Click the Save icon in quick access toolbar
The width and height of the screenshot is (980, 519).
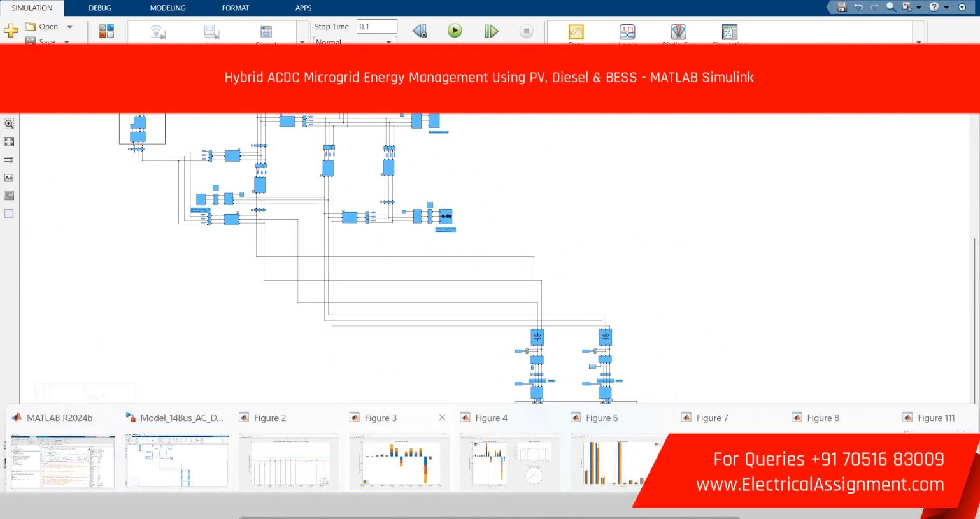point(842,7)
